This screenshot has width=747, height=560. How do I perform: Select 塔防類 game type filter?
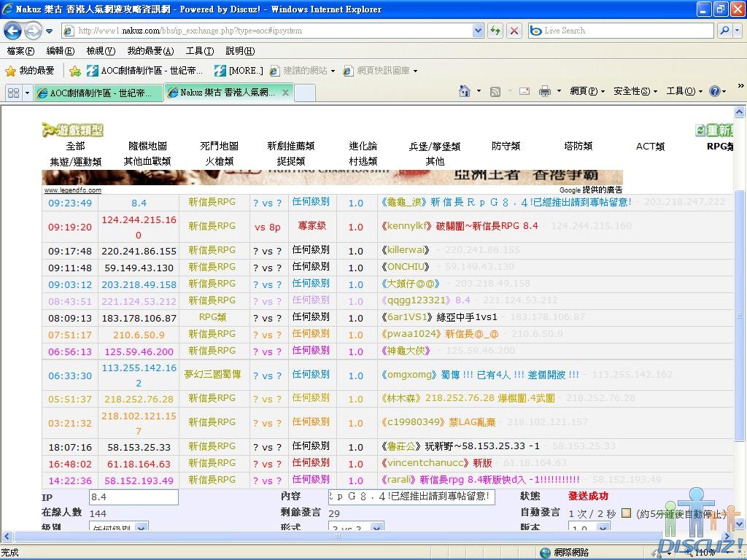[x=578, y=146]
